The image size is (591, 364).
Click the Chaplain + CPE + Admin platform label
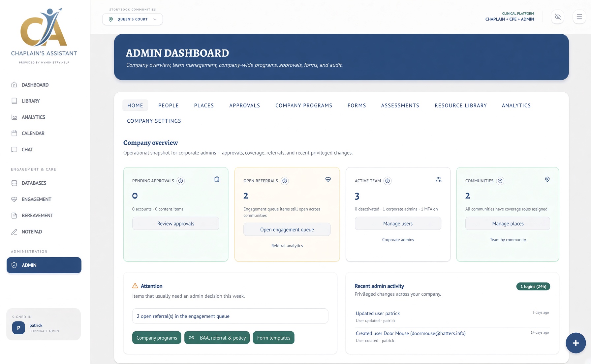pyautogui.click(x=510, y=19)
